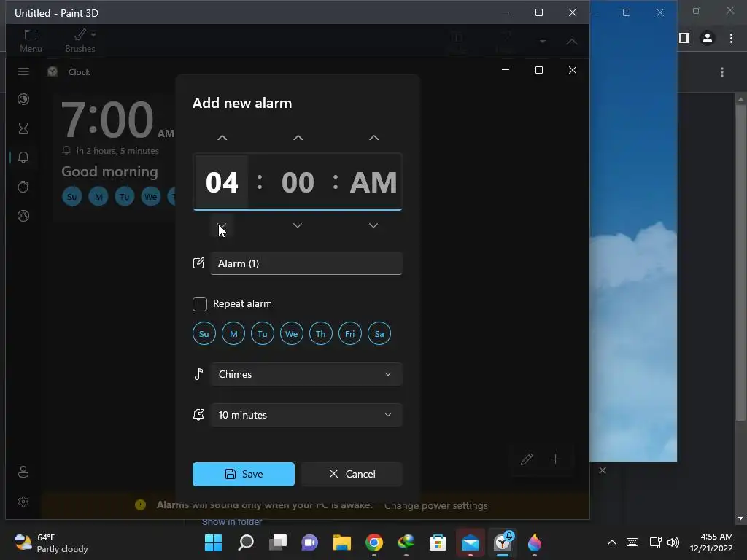Open Task View on taskbar
Viewport: 747px width, 560px height.
tap(278, 542)
